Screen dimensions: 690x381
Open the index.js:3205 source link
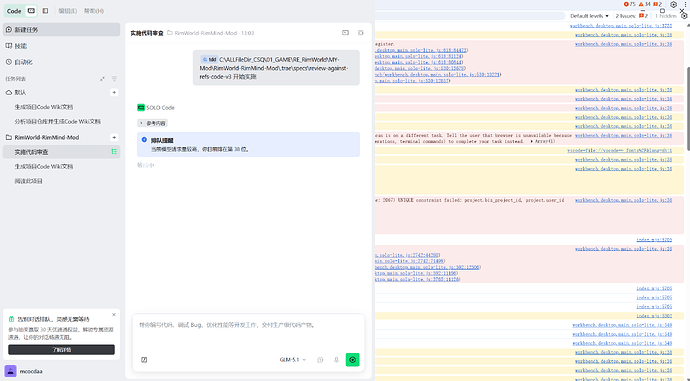tap(654, 240)
